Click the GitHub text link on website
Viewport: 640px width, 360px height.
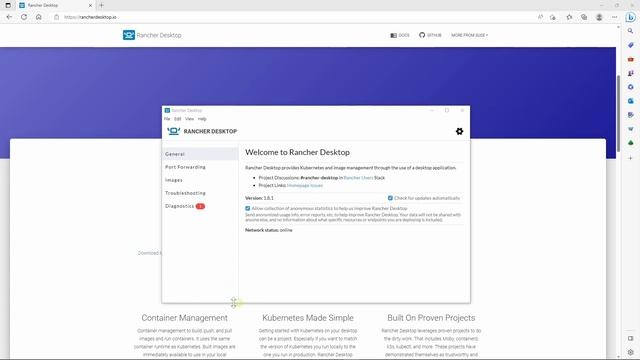coord(434,36)
